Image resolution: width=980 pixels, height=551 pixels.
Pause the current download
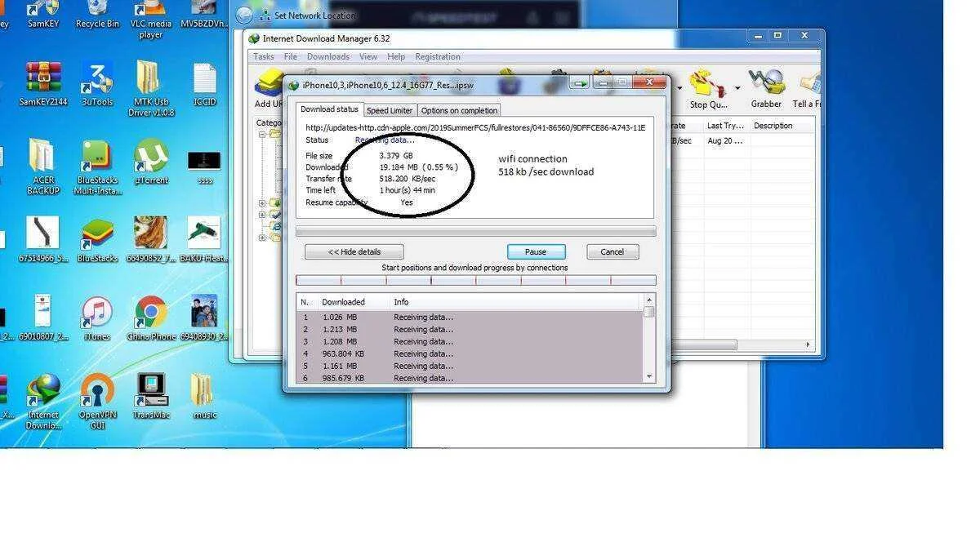(x=536, y=252)
